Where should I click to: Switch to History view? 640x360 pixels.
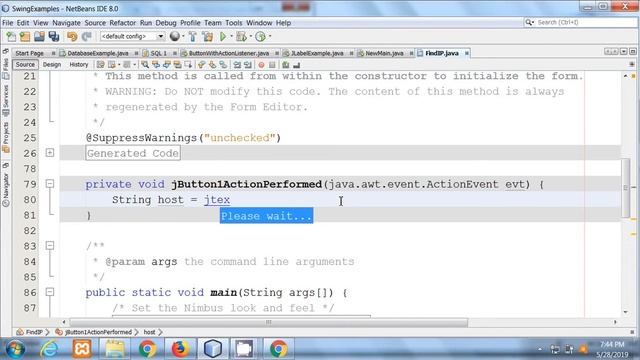(x=79, y=64)
